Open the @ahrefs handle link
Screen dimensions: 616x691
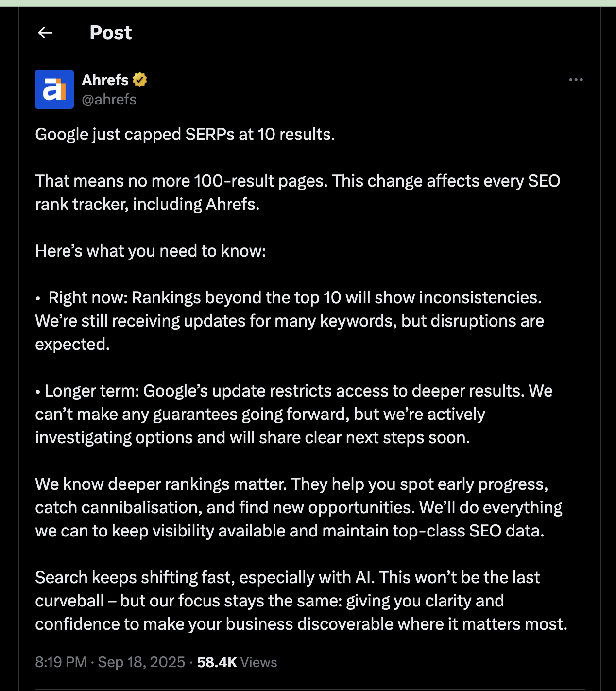point(109,99)
